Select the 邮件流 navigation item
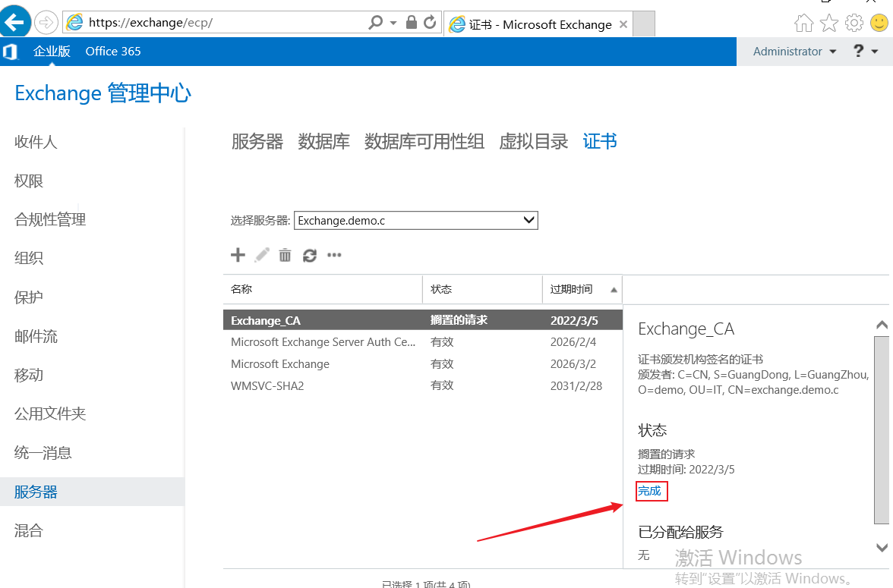The width and height of the screenshot is (893, 588). 36,336
